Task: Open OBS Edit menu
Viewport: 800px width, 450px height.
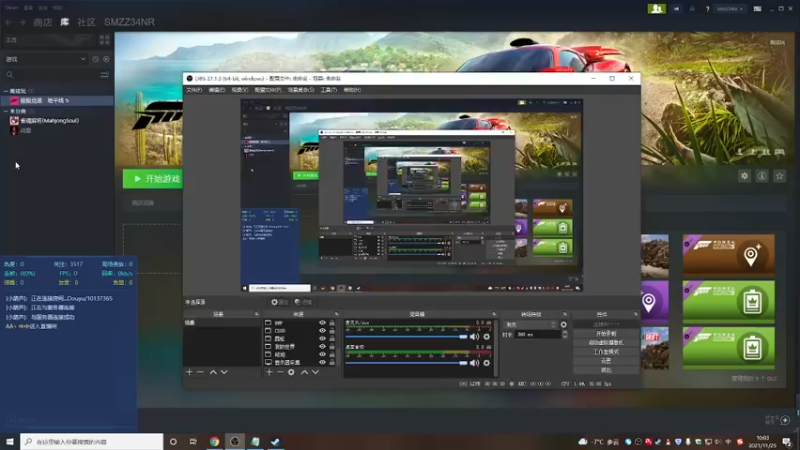Action: tap(217, 90)
